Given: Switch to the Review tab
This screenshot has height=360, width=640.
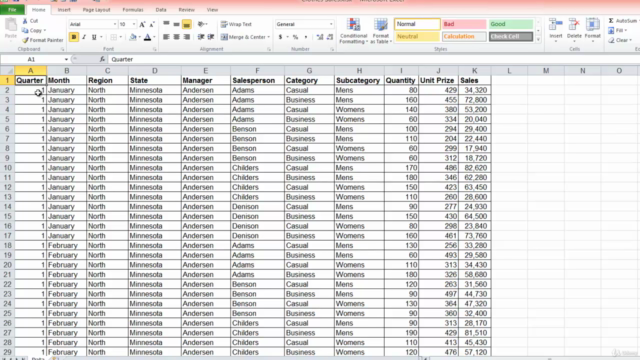Looking at the screenshot, I should [186, 9].
